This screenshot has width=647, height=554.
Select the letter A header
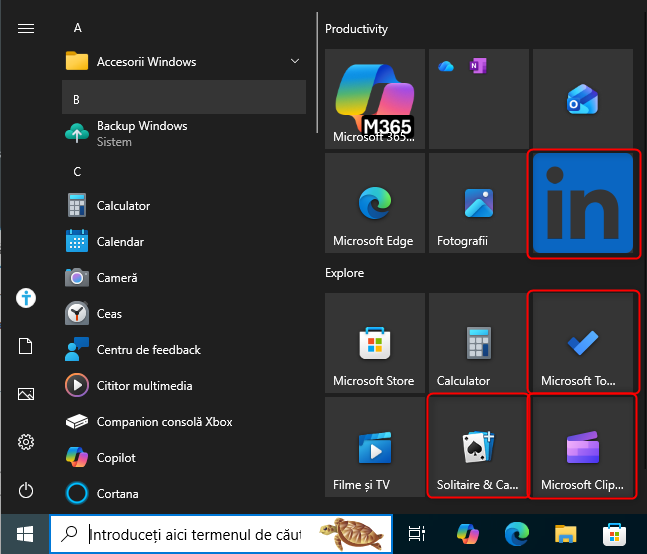pos(78,28)
